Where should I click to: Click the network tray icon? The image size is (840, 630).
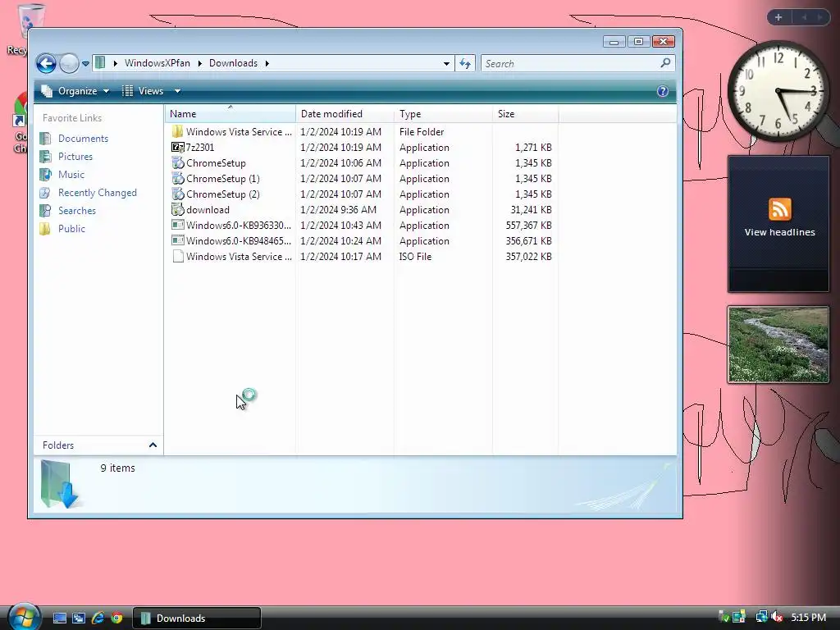[761, 617]
